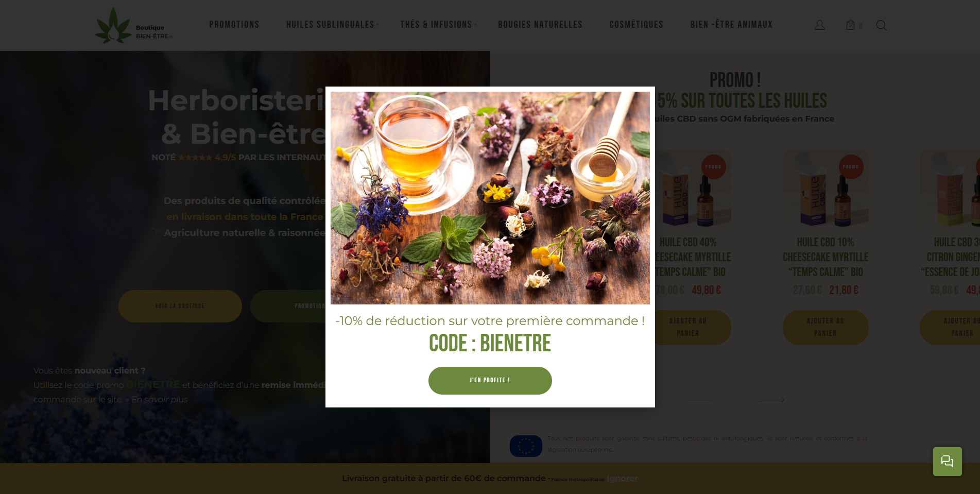Expand the Thés & Infusions menu
This screenshot has width=980, height=494.
[x=436, y=25]
